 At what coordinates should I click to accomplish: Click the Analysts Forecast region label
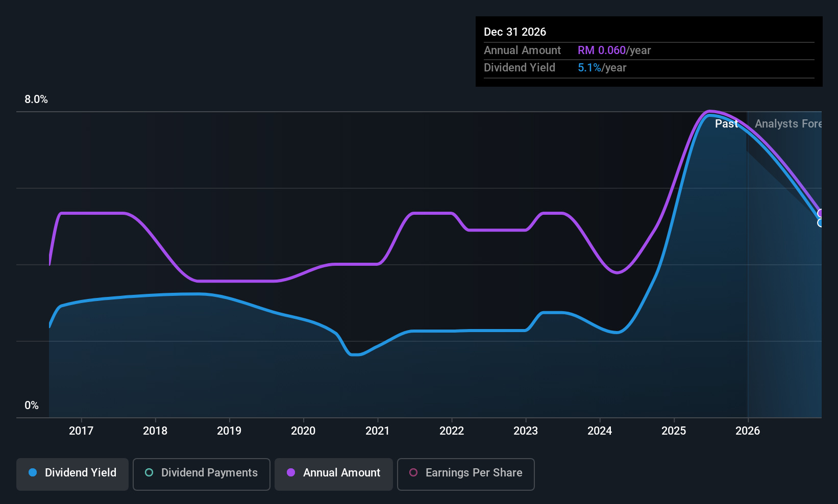click(788, 123)
